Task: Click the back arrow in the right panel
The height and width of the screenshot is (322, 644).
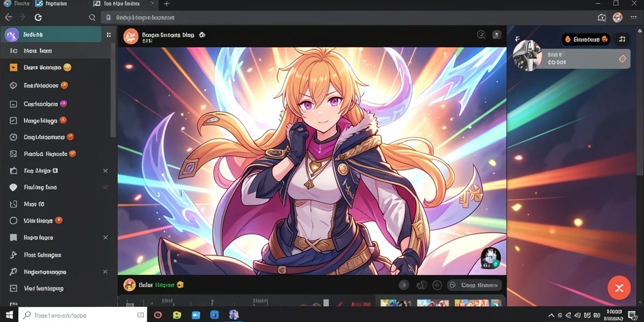Action: coord(518,39)
